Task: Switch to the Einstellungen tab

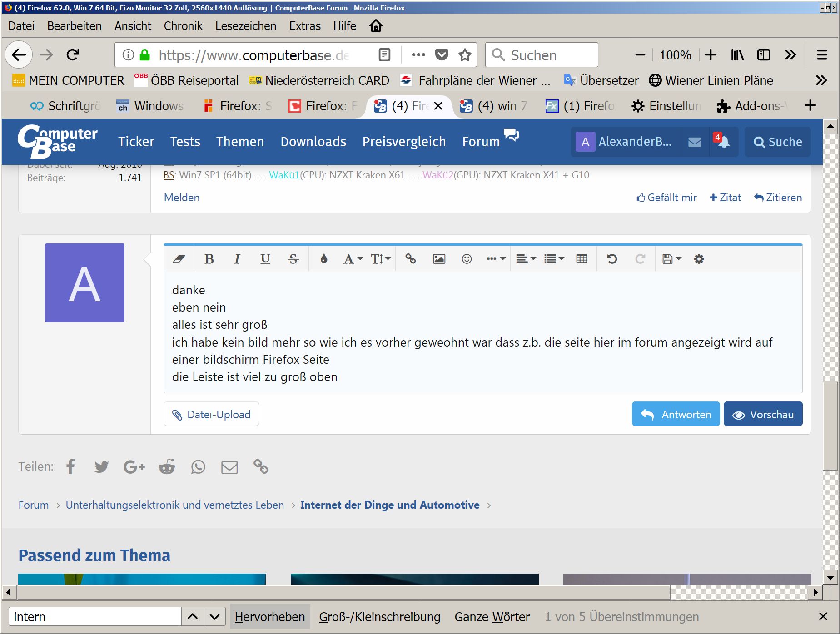Action: click(x=666, y=106)
